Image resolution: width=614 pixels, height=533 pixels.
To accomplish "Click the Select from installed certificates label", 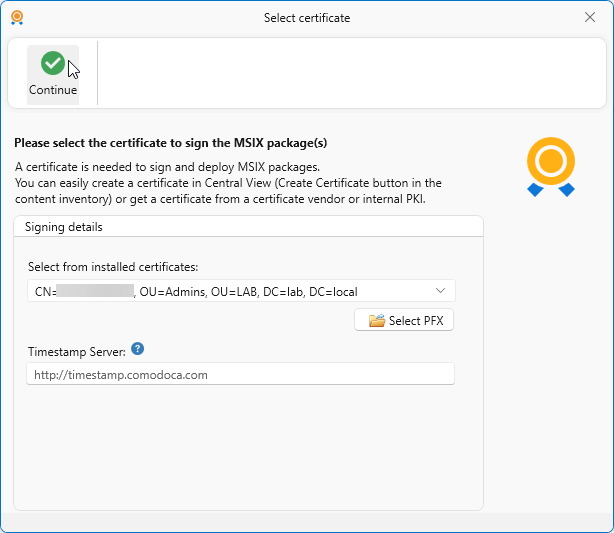I will 113,266.
